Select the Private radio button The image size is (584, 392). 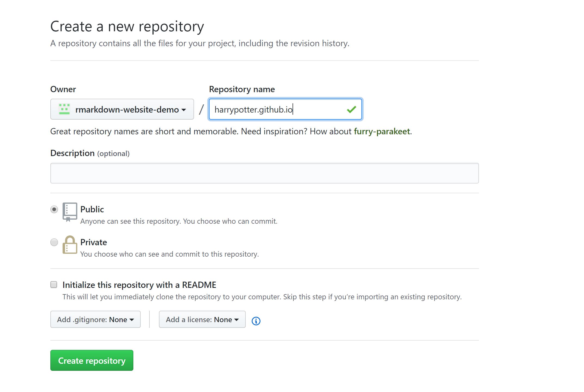click(54, 242)
